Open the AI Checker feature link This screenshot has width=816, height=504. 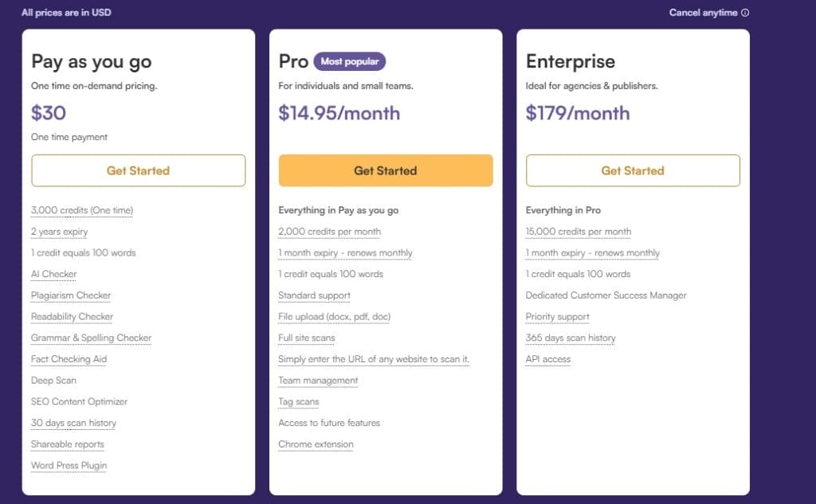point(53,274)
